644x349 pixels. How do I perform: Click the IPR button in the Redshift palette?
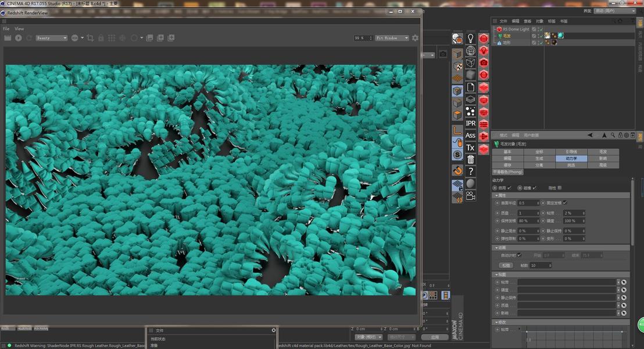471,123
